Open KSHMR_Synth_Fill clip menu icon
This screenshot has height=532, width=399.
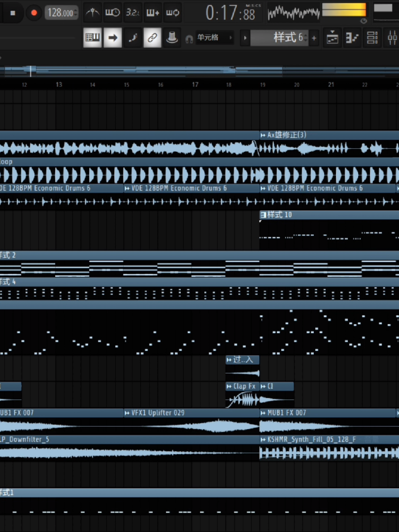tap(263, 439)
